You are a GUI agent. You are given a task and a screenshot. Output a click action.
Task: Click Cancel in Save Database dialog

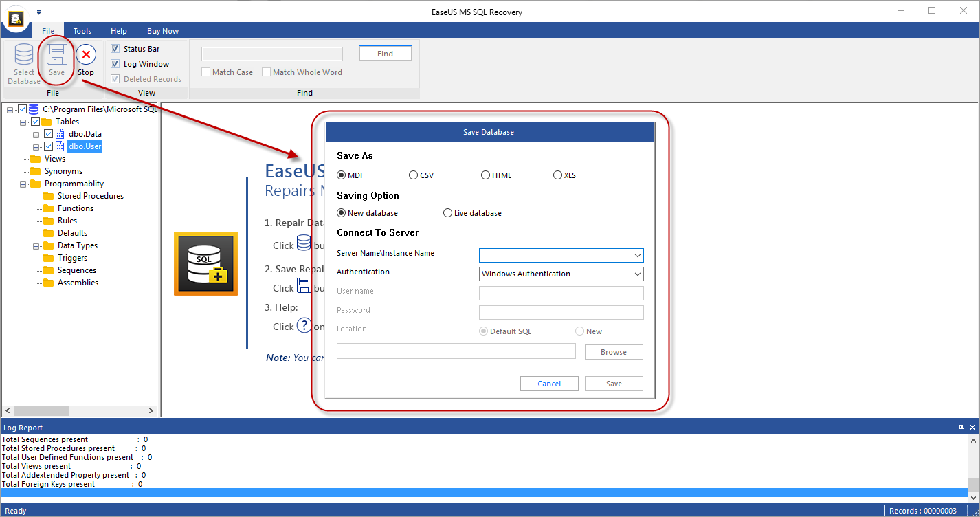(549, 384)
